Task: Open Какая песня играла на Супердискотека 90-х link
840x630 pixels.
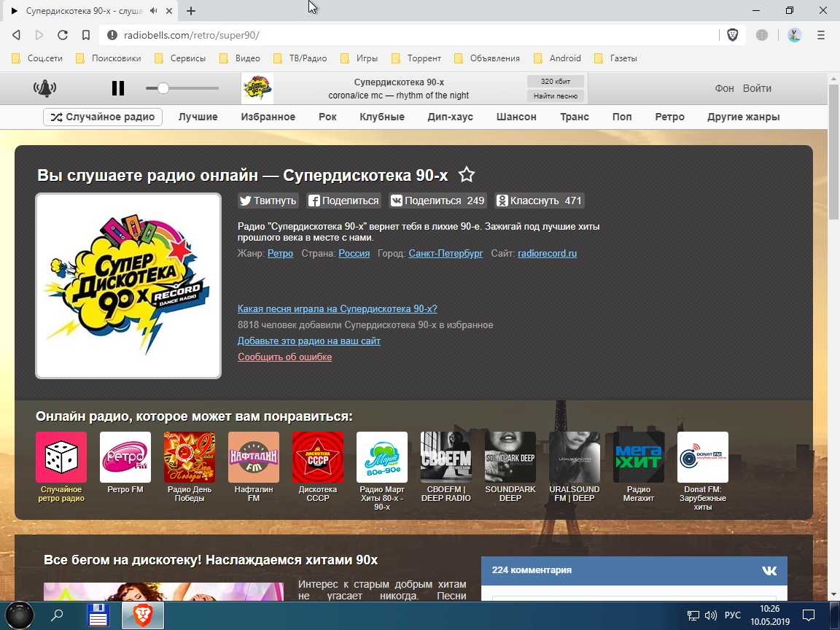Action: click(338, 308)
